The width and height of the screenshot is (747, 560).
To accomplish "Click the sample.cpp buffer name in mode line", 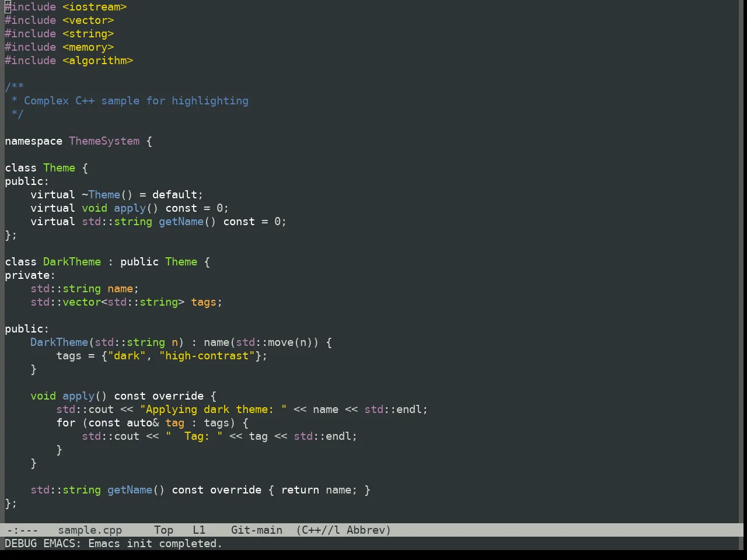I will (x=90, y=530).
